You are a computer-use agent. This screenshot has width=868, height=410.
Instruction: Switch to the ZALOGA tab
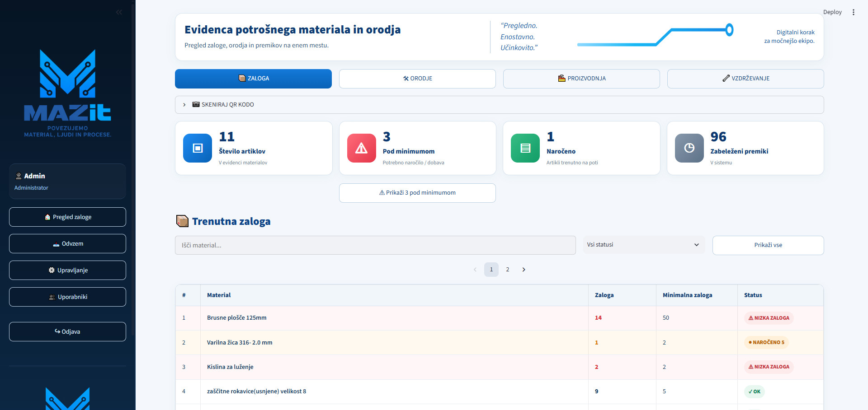253,79
